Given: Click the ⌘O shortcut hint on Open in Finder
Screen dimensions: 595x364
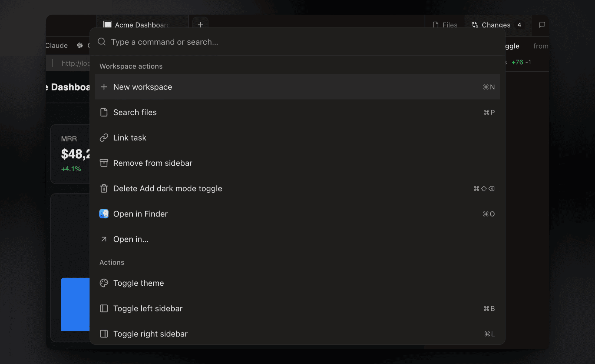Looking at the screenshot, I should point(489,214).
